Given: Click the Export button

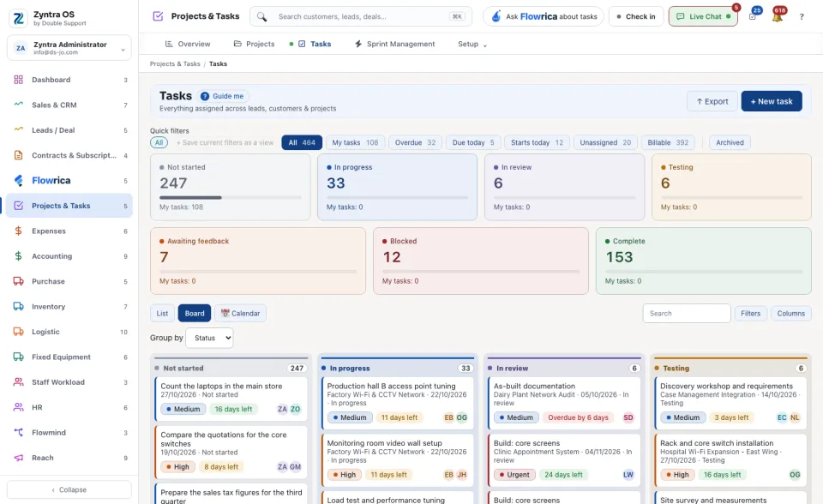Looking at the screenshot, I should [x=712, y=101].
